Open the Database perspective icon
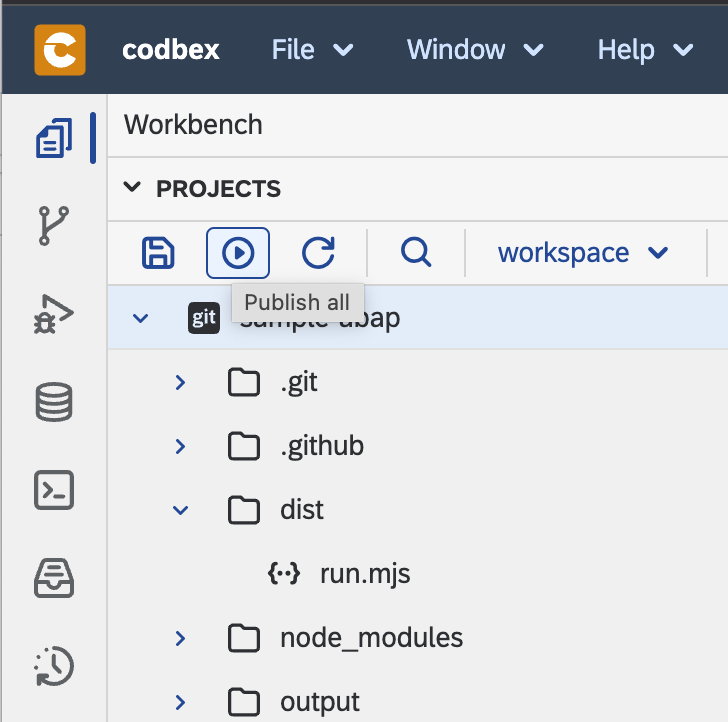 click(x=54, y=402)
